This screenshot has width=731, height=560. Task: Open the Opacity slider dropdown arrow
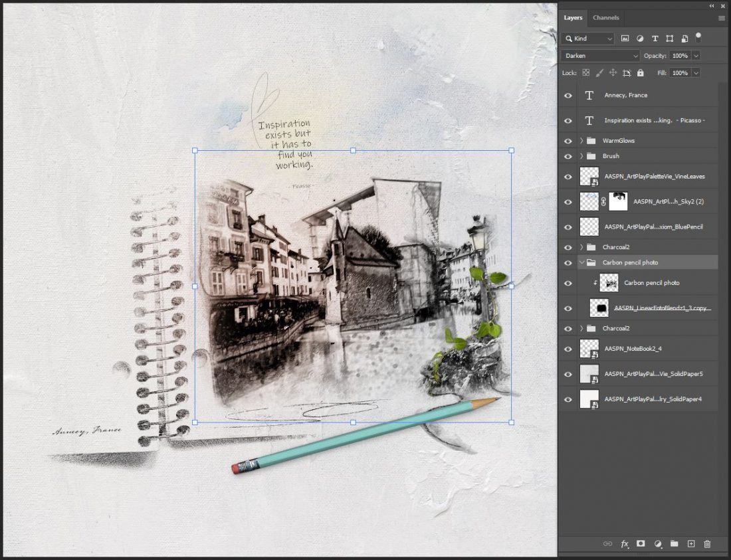coord(696,56)
